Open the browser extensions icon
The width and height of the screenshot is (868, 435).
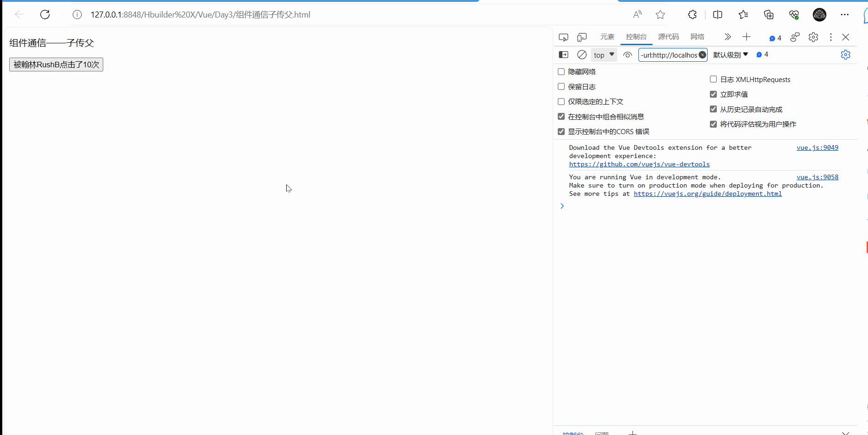pos(692,15)
